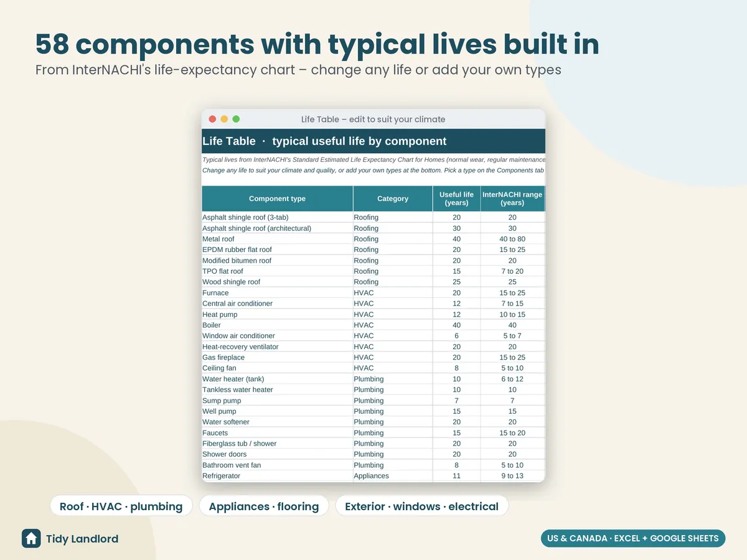The image size is (747, 560).
Task: Click the yellow minimize dot on the window
Action: [x=224, y=119]
